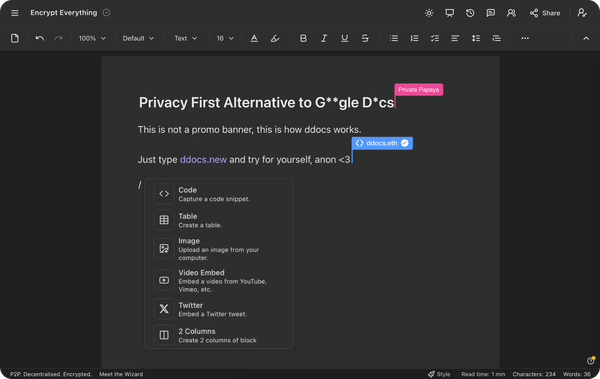
Task: Click the 2 Columns layout icon
Action: coord(164,335)
